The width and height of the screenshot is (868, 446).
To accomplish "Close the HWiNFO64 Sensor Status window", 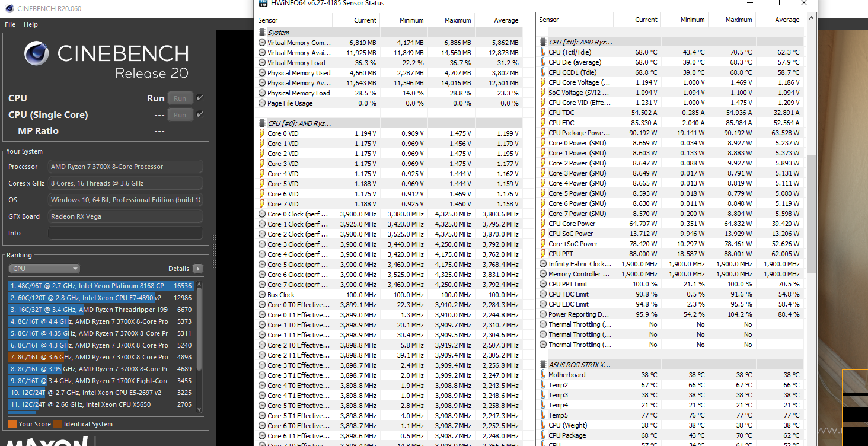I will 803,3.
